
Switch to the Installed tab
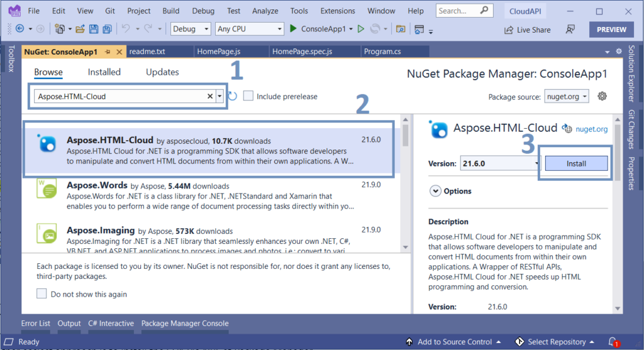coord(104,72)
